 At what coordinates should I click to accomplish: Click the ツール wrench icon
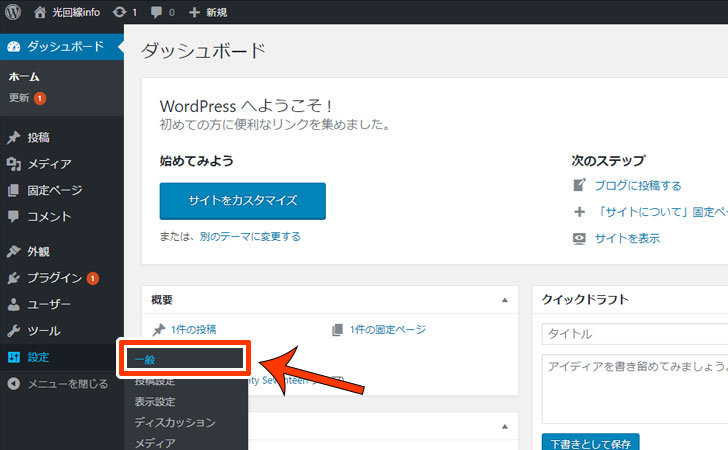(x=13, y=331)
